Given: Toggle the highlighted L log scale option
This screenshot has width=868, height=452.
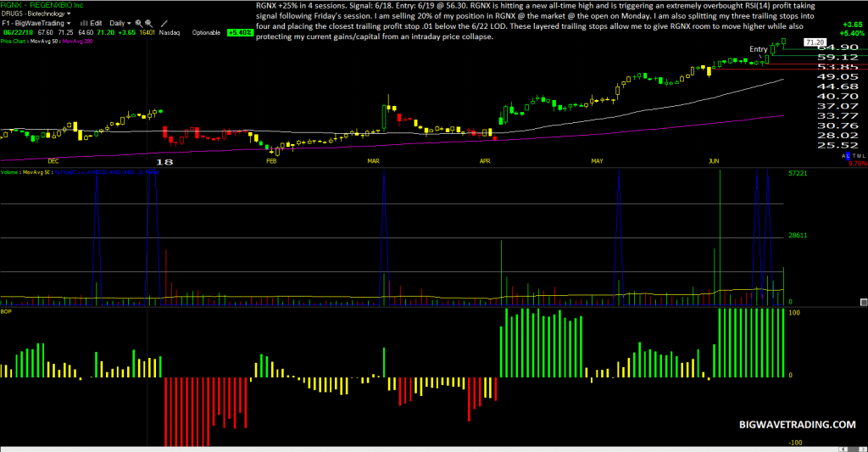Looking at the screenshot, I should 848,156.
